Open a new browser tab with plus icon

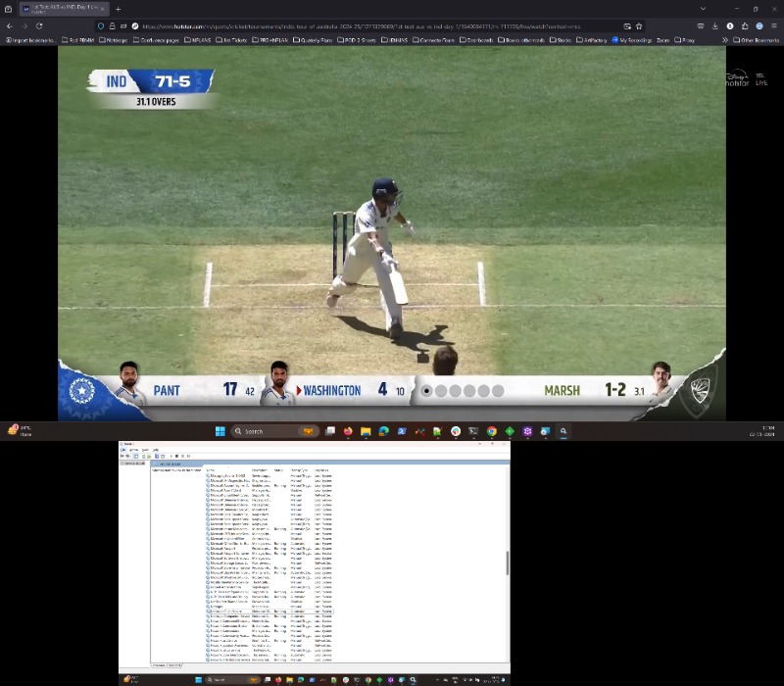click(118, 9)
